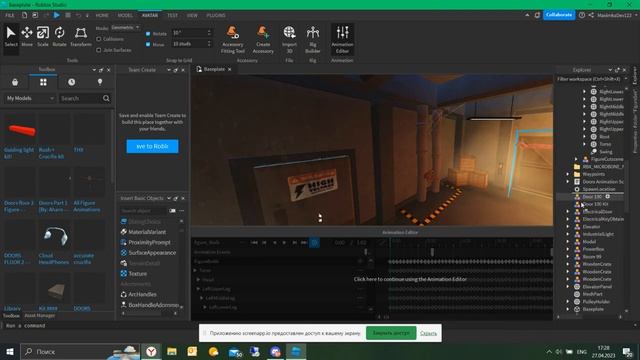Switch to Asset Manager bottom tab
The width and height of the screenshot is (640, 360).
pyautogui.click(x=40, y=316)
